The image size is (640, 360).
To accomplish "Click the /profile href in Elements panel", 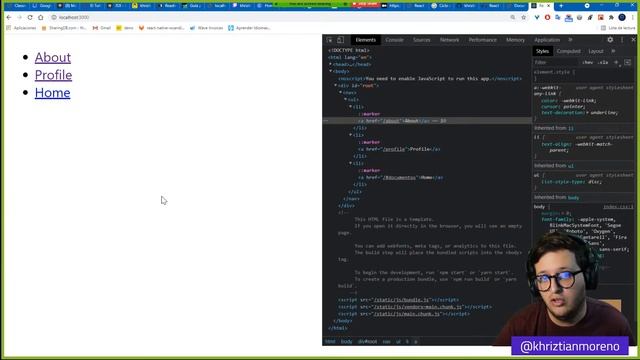I will 394,149.
